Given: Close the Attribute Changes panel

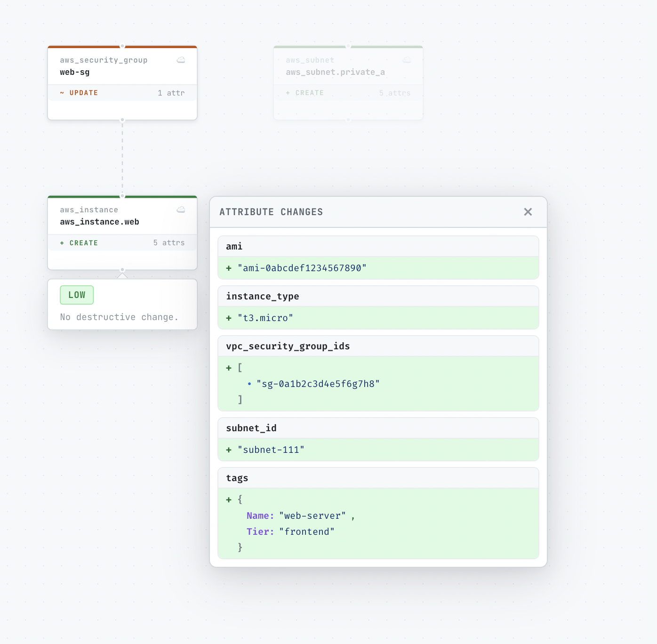Looking at the screenshot, I should [x=528, y=212].
